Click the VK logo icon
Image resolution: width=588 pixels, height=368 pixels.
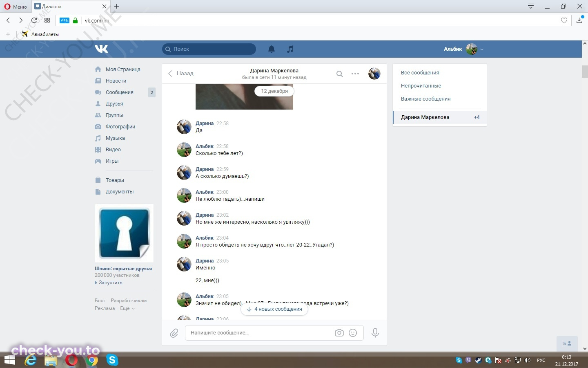101,49
